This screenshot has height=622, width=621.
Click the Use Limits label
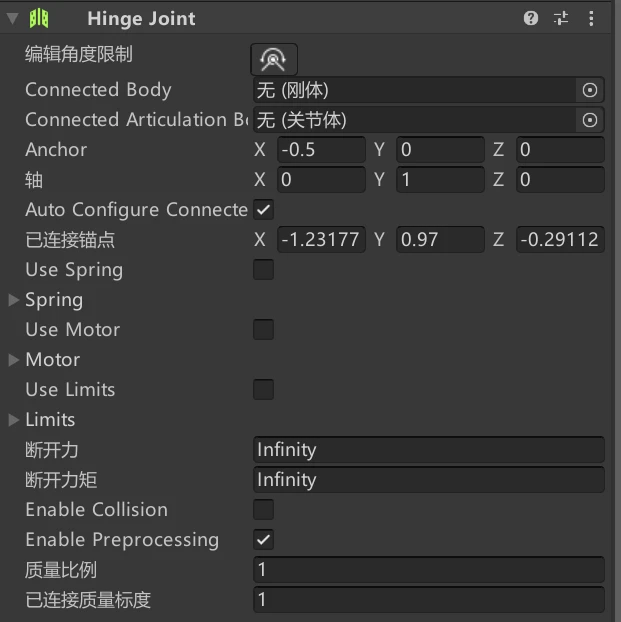click(70, 390)
